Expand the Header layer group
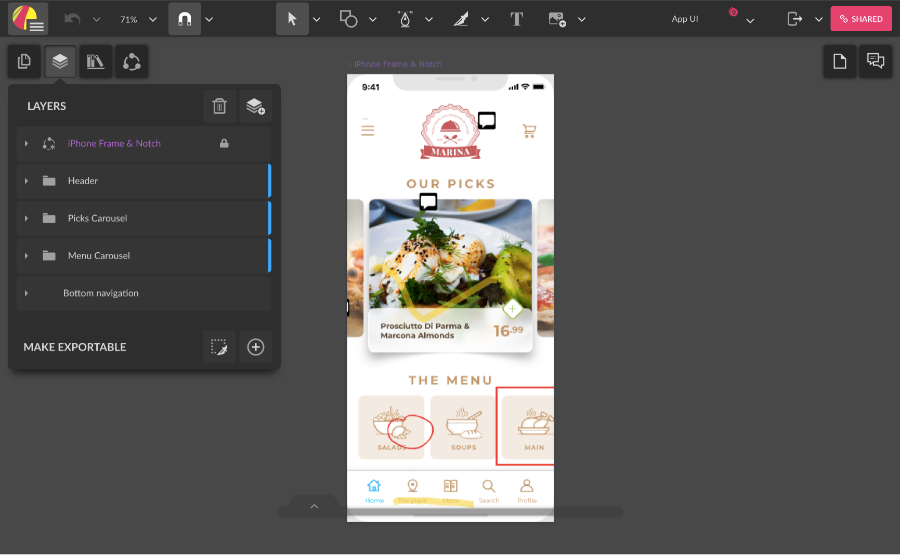The image size is (900, 555). point(26,181)
